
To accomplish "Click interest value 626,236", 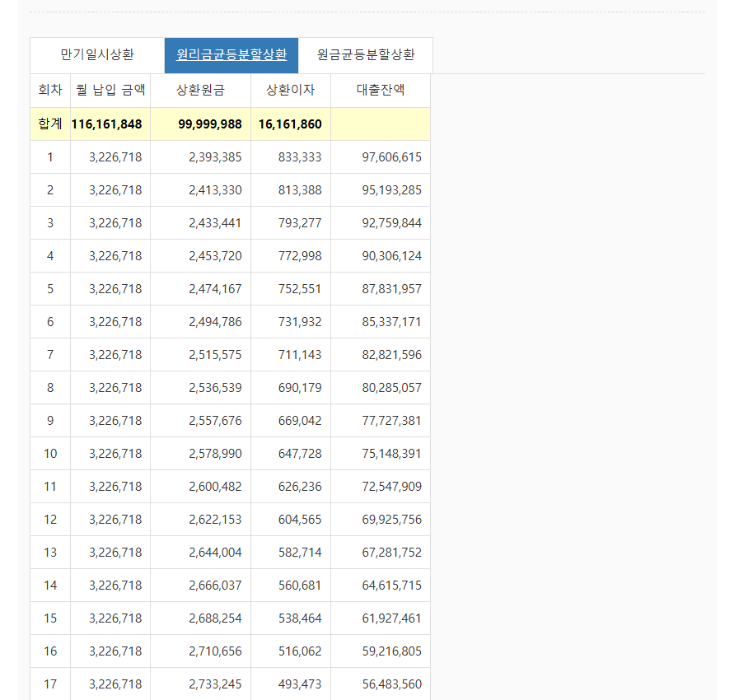I will 300,487.
